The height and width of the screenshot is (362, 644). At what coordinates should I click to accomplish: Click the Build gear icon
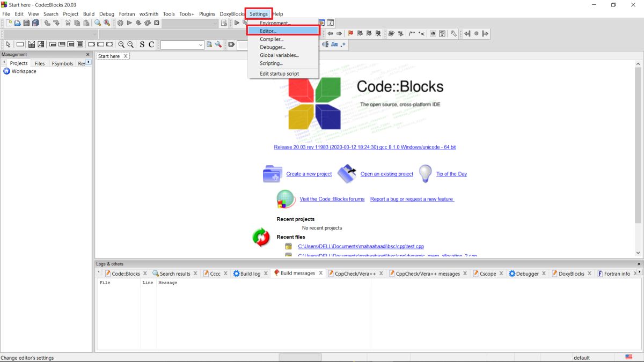pyautogui.click(x=120, y=23)
